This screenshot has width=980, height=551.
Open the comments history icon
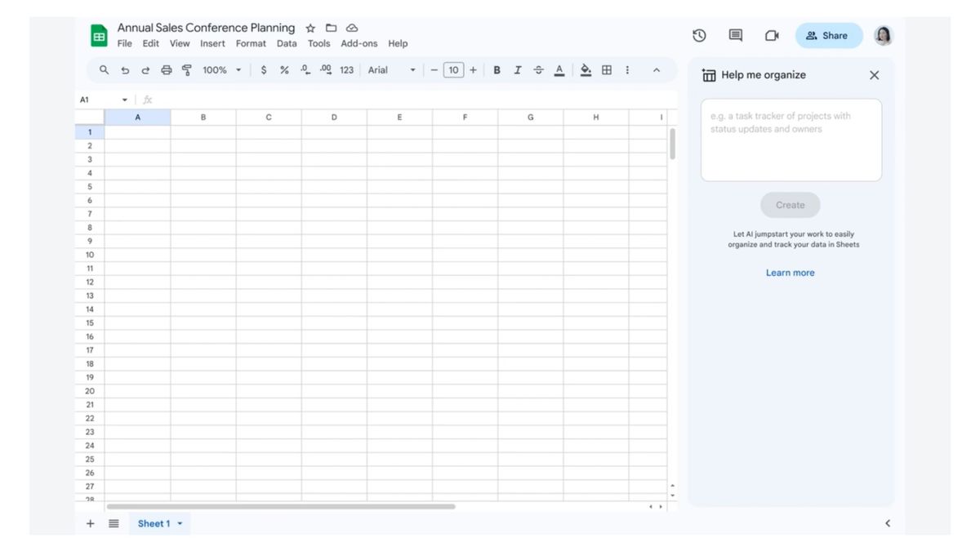[x=735, y=35]
